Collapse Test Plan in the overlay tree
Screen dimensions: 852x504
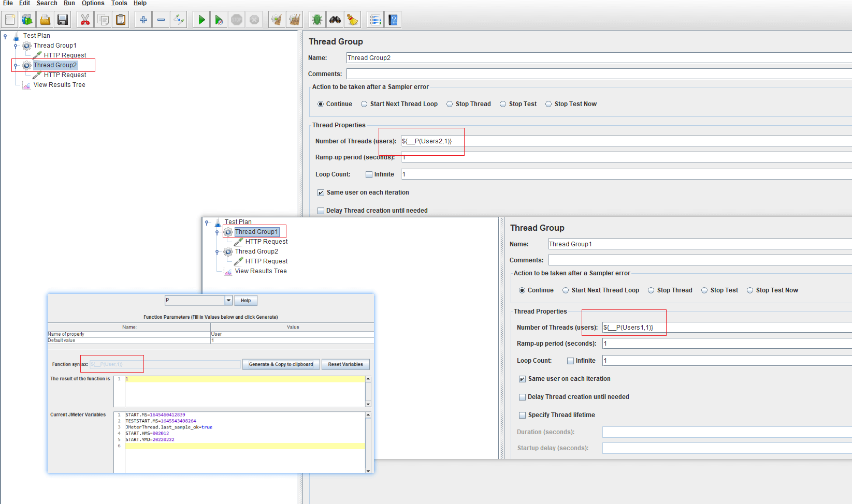pyautogui.click(x=207, y=223)
